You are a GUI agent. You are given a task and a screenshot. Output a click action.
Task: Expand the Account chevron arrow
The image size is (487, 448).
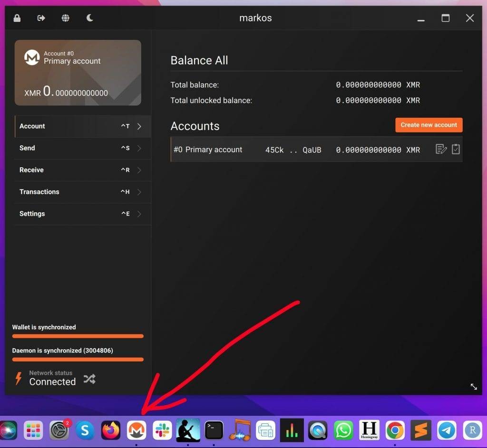pyautogui.click(x=139, y=126)
